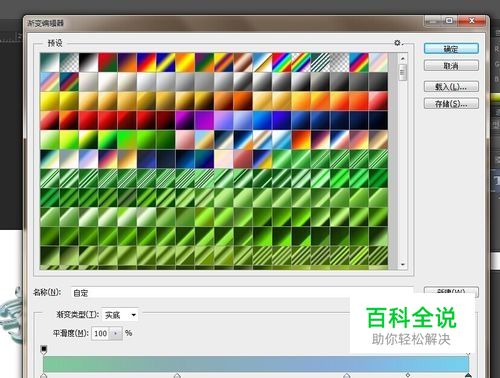The width and height of the screenshot is (500, 378).
Task: Expand the 平滑度 smoothness slider arrow
Action: 116,333
